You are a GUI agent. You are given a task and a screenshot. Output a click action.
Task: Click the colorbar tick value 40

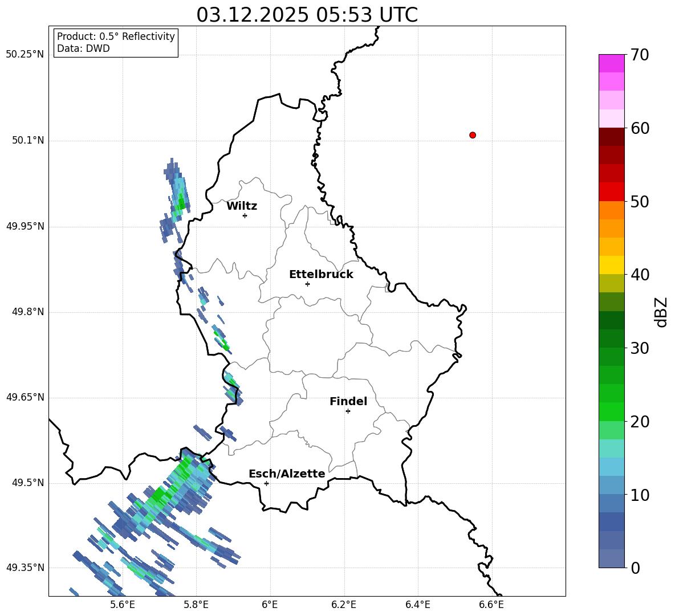click(x=640, y=275)
